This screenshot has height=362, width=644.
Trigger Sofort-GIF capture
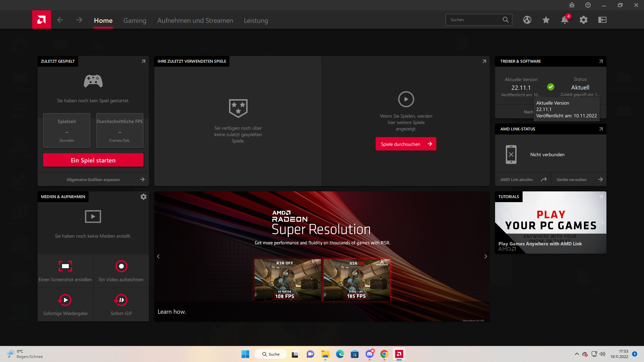coord(121,305)
